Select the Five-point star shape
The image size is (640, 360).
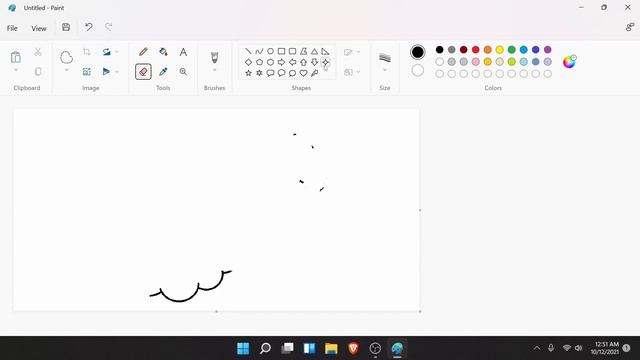(x=248, y=73)
